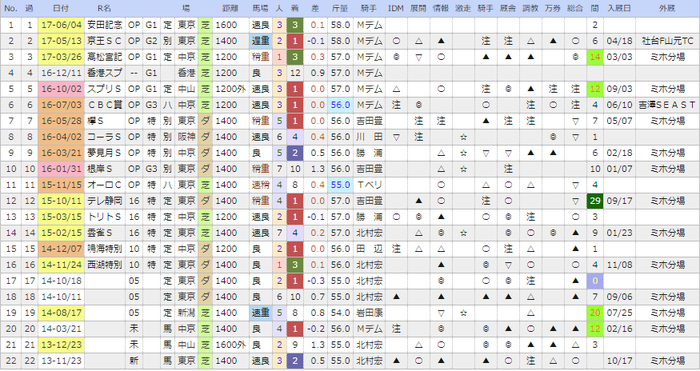Select the R名 column header
Screen dimensions: 700x371
pyautogui.click(x=105, y=8)
